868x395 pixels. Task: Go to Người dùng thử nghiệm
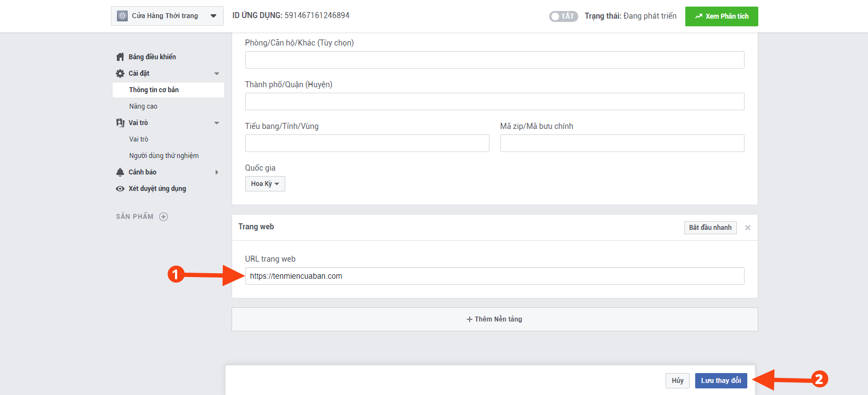pyautogui.click(x=164, y=156)
